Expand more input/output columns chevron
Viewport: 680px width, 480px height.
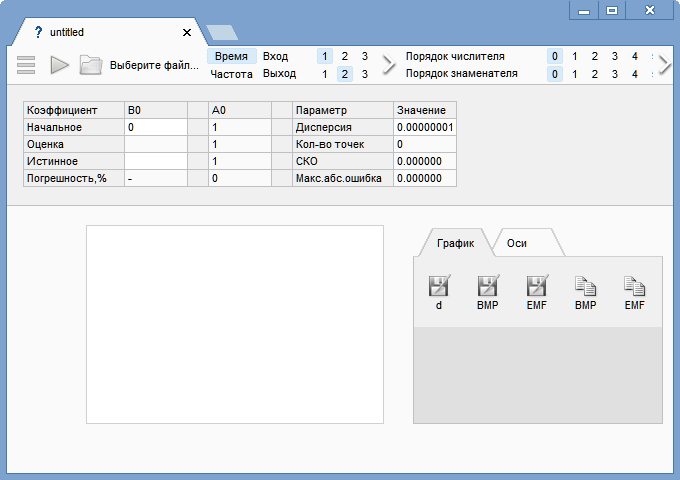click(389, 65)
